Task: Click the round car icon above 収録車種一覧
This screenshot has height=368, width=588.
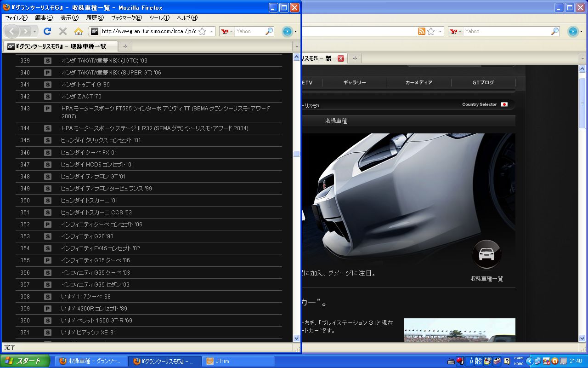Action: [486, 254]
